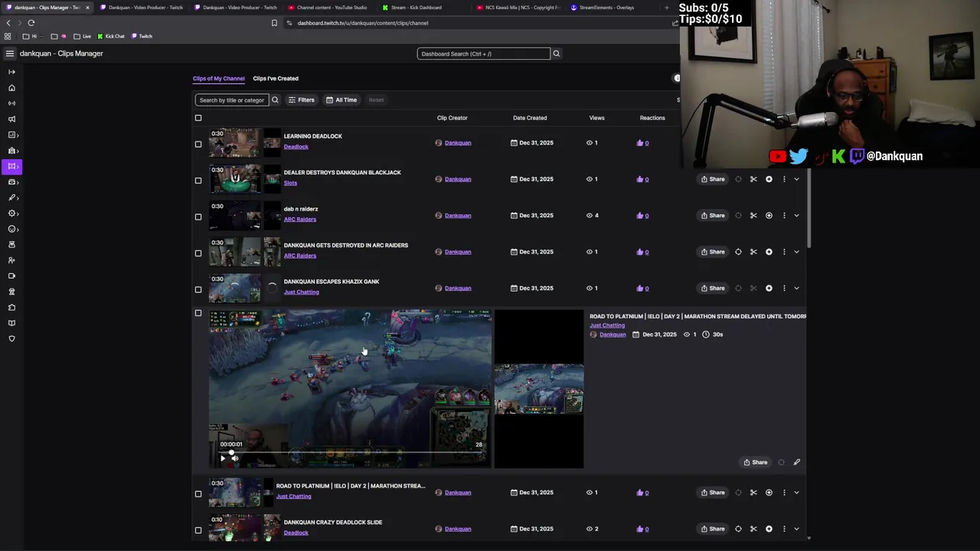Screen dimensions: 980x551
Task: Check the collapsed Road to Platinum row checkbox
Action: point(198,494)
